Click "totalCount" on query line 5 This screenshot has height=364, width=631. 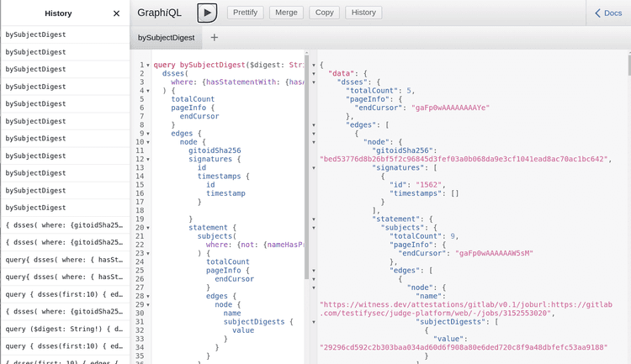tap(193, 99)
